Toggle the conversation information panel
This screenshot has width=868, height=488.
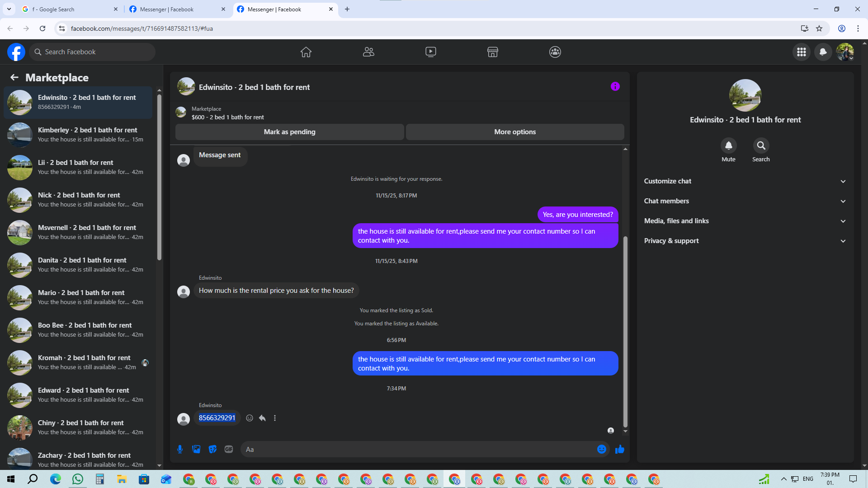615,86
